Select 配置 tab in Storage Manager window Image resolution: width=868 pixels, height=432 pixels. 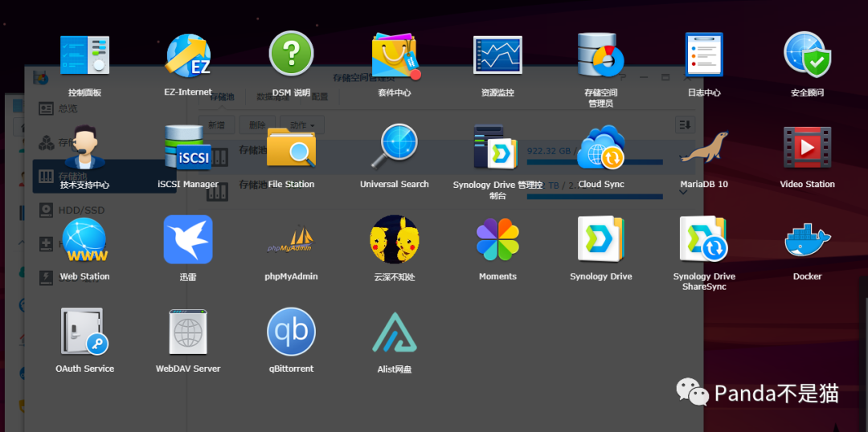pyautogui.click(x=320, y=97)
